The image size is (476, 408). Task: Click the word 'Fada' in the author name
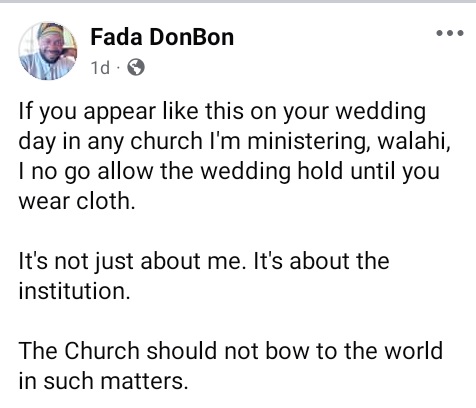click(116, 37)
